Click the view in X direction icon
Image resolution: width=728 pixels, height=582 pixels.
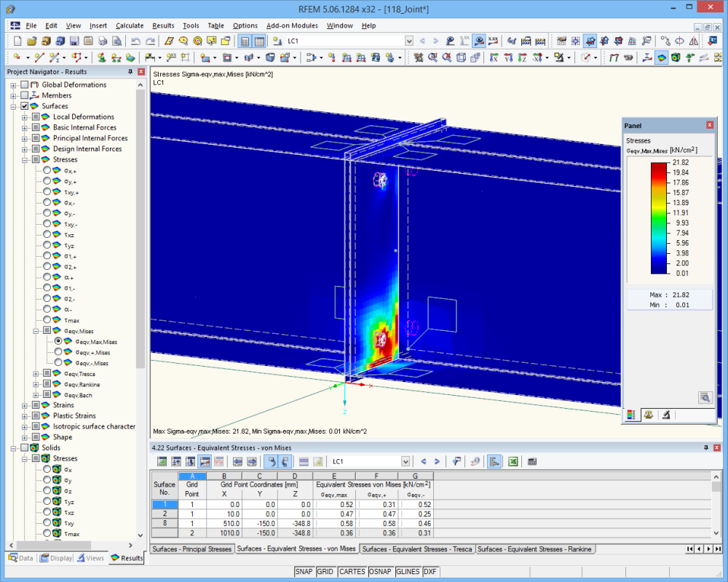tap(494, 57)
